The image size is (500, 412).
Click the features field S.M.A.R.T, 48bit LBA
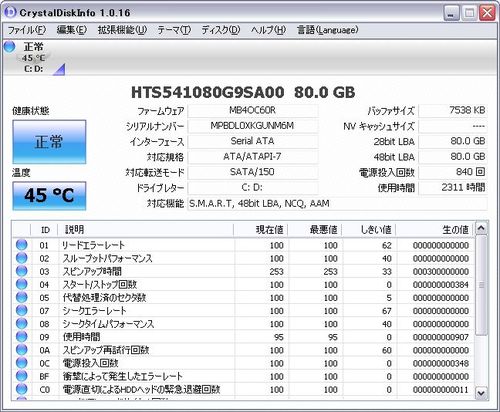tap(337, 203)
